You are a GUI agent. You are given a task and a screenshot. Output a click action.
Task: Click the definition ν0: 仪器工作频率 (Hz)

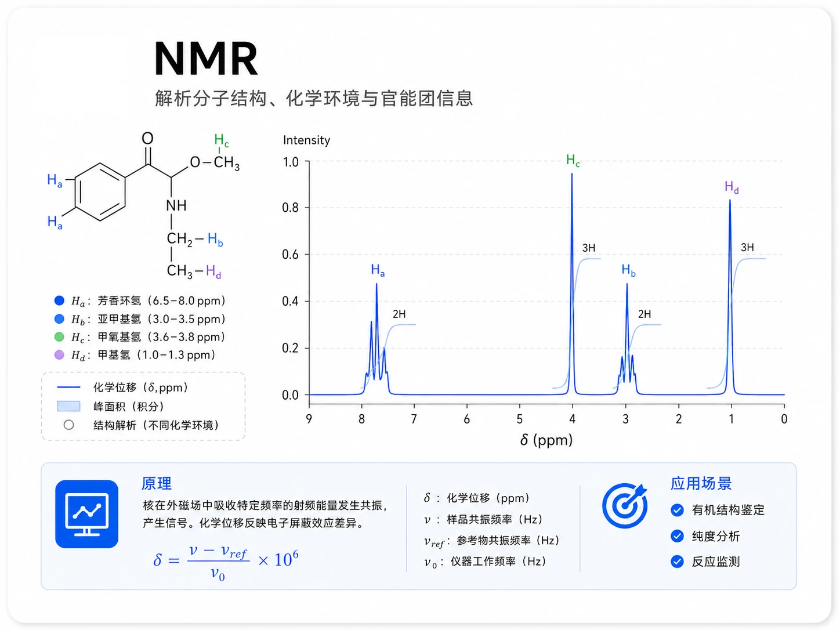pos(485,562)
